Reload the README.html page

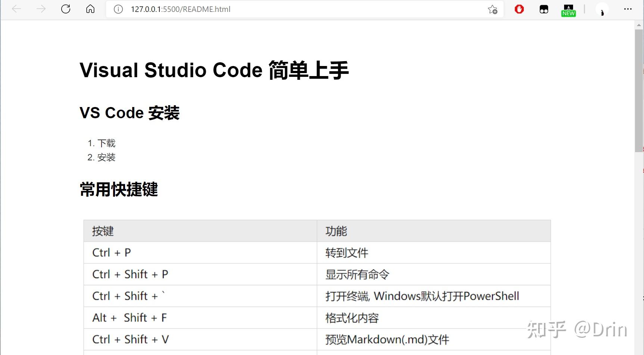point(65,9)
